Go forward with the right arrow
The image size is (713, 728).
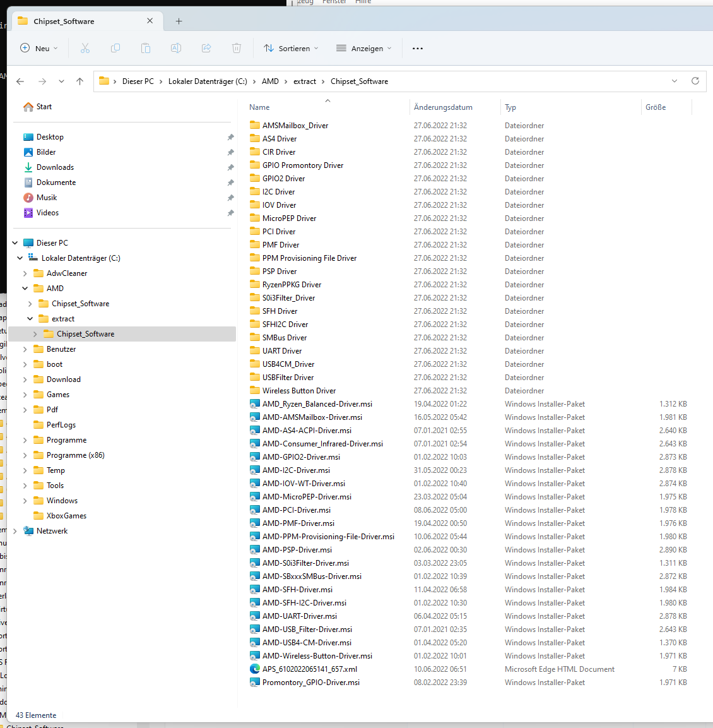pos(42,81)
